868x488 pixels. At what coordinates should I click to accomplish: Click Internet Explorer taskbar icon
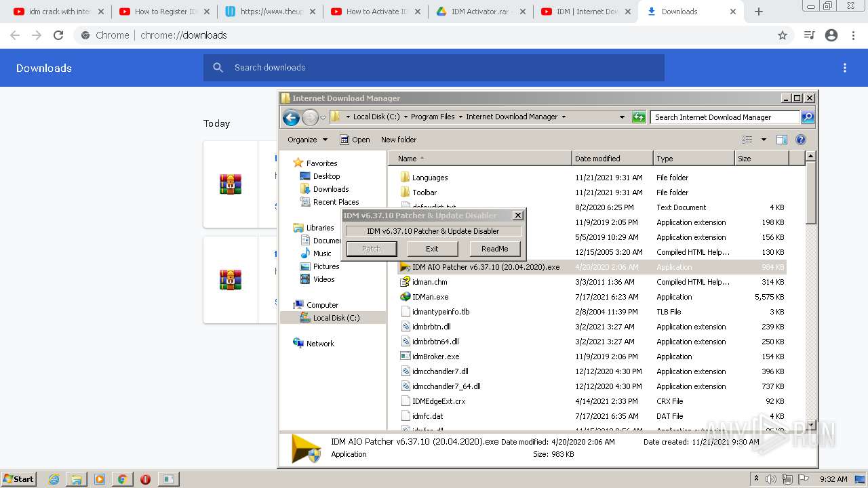54,479
